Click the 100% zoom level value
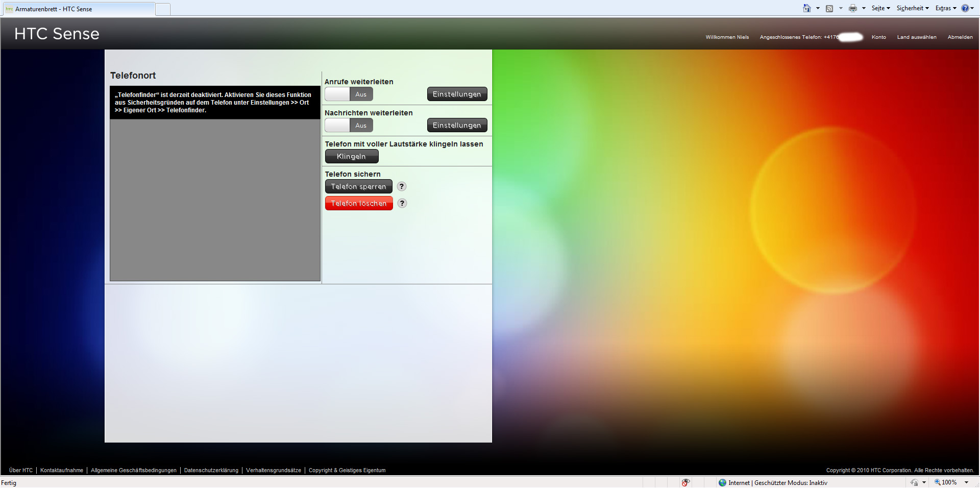This screenshot has width=980, height=488. 949,482
